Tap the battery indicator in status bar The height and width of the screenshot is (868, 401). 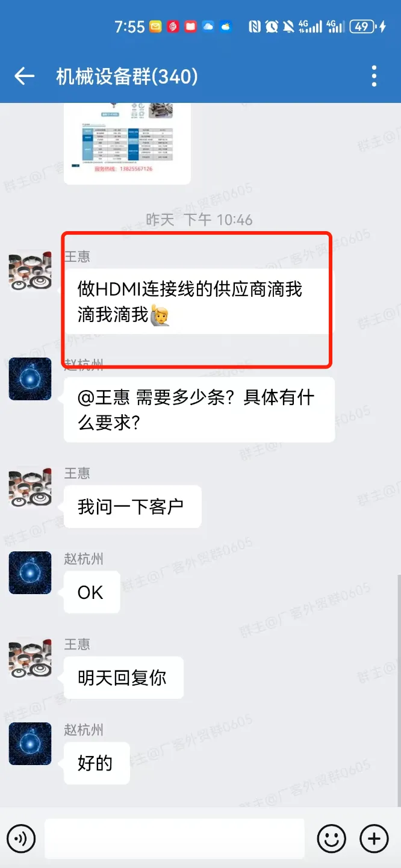pos(362,26)
